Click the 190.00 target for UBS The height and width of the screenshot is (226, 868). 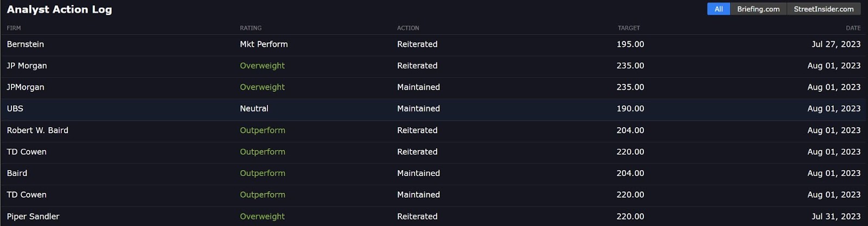(630, 109)
